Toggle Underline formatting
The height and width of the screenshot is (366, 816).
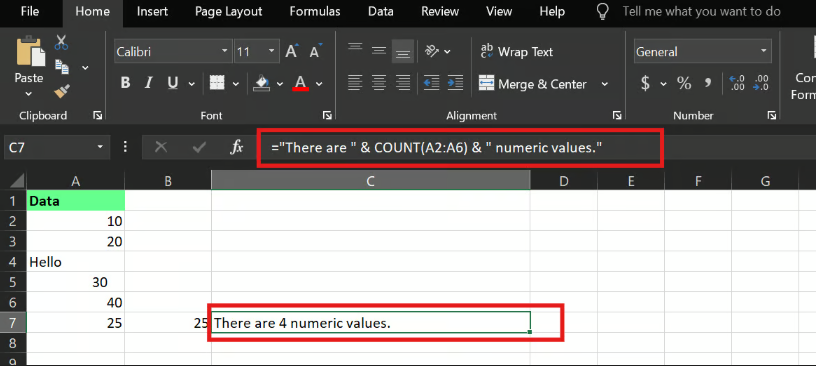pos(173,83)
